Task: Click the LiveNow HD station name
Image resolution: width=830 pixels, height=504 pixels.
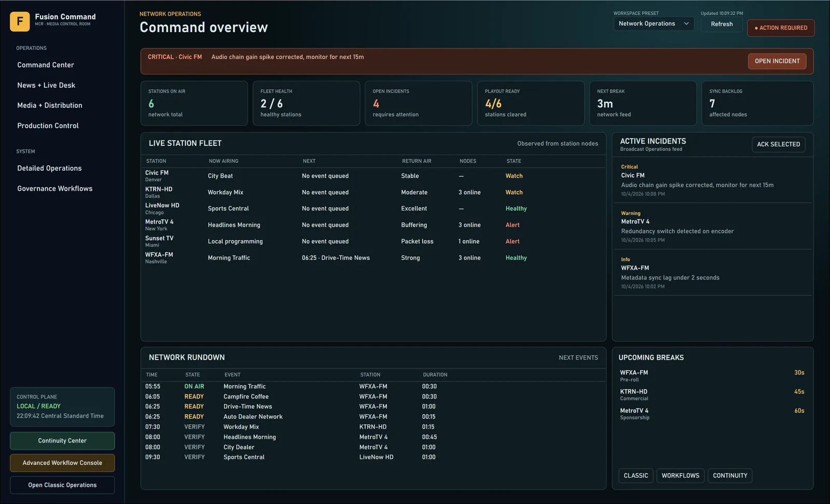Action: tap(162, 205)
